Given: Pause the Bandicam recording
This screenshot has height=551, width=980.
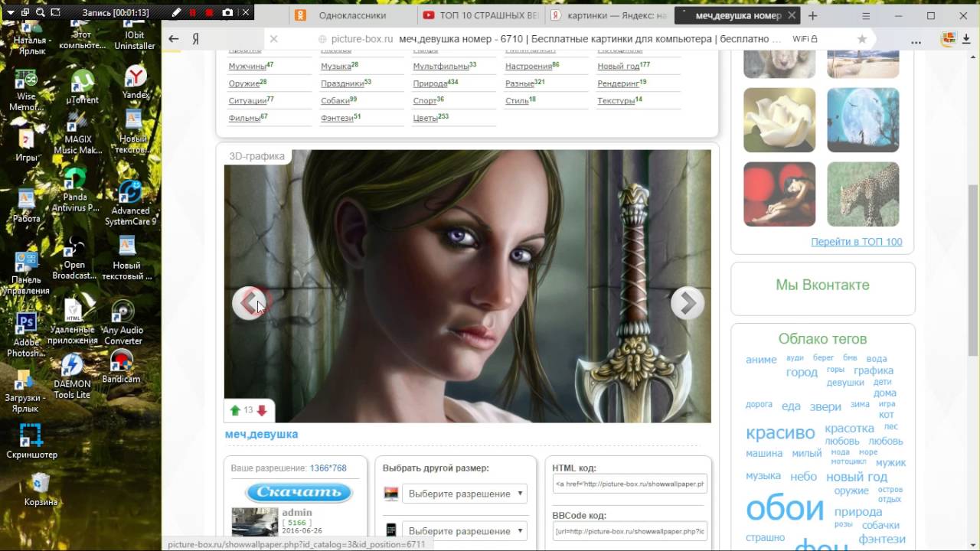Looking at the screenshot, I should point(193,12).
